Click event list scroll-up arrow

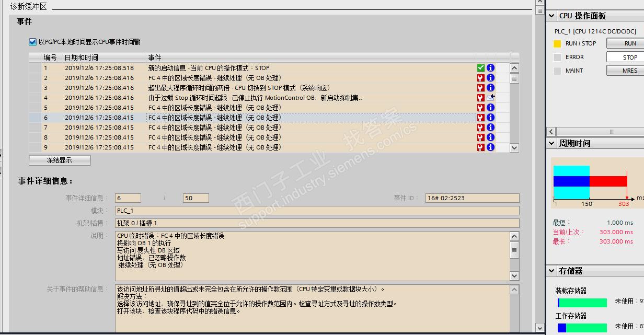(x=514, y=68)
